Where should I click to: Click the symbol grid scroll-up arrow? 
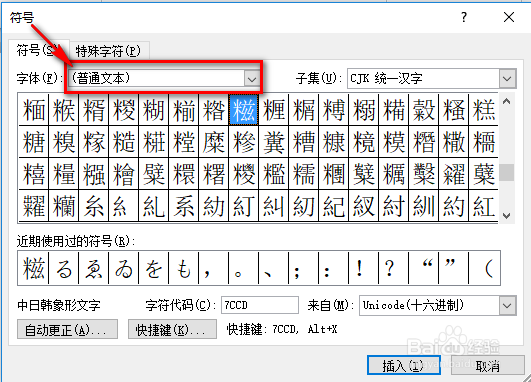click(x=507, y=102)
